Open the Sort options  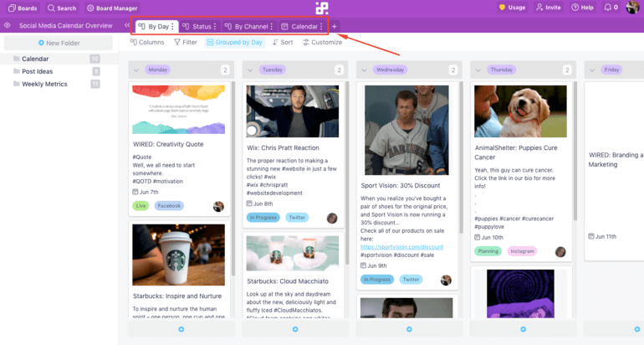[x=283, y=42]
